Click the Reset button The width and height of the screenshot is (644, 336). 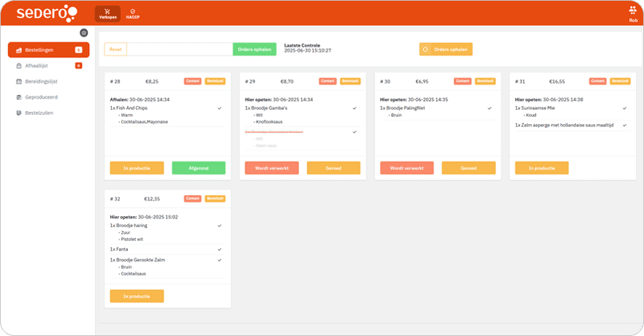115,49
